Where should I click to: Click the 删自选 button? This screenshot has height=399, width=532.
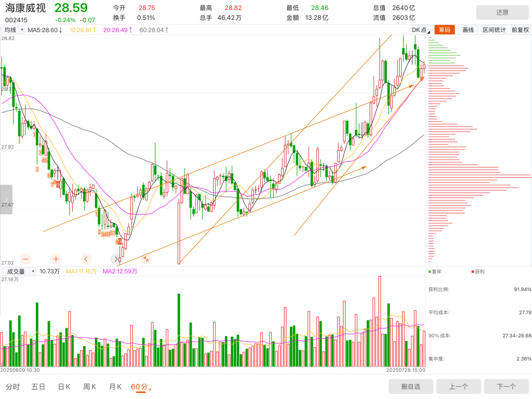pos(411,387)
